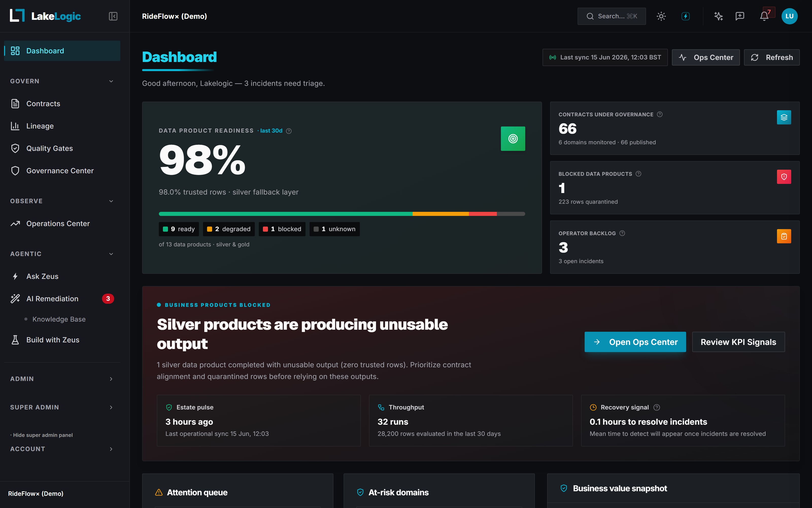Click Hide super admin panel link
The image size is (812, 508).
42,435
